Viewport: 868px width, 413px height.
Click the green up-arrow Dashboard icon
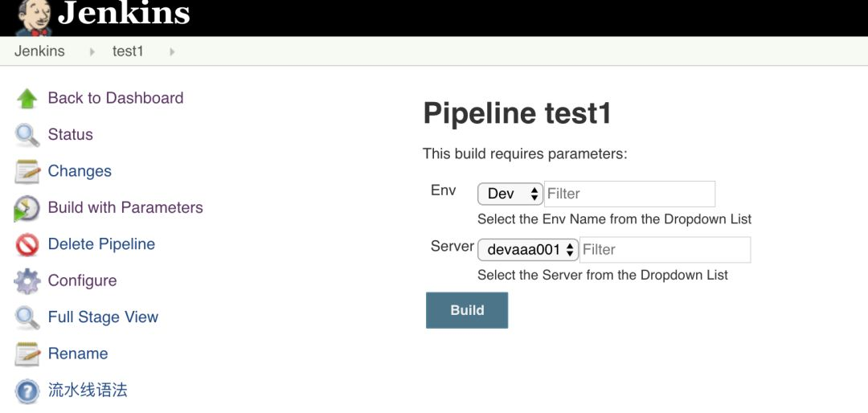27,99
